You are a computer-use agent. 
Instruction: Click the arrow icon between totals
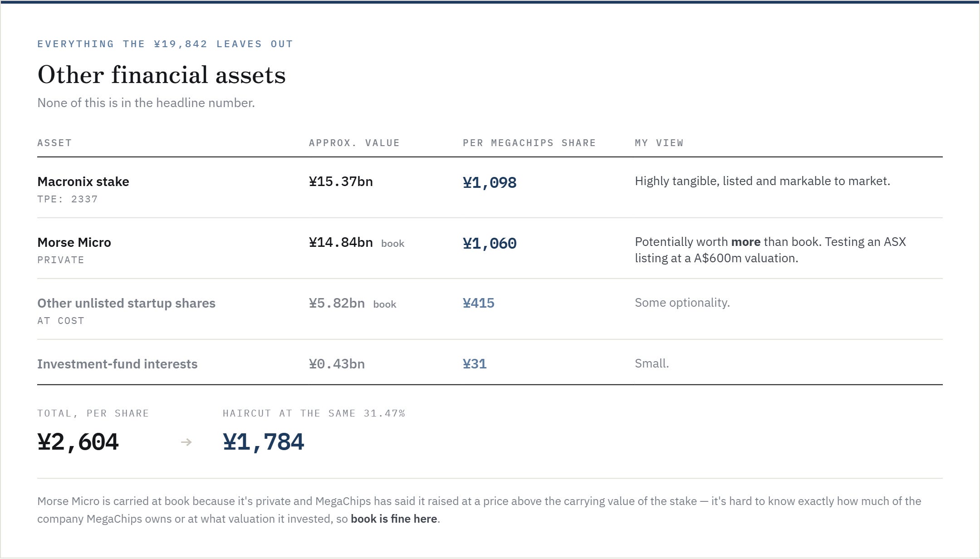click(186, 442)
